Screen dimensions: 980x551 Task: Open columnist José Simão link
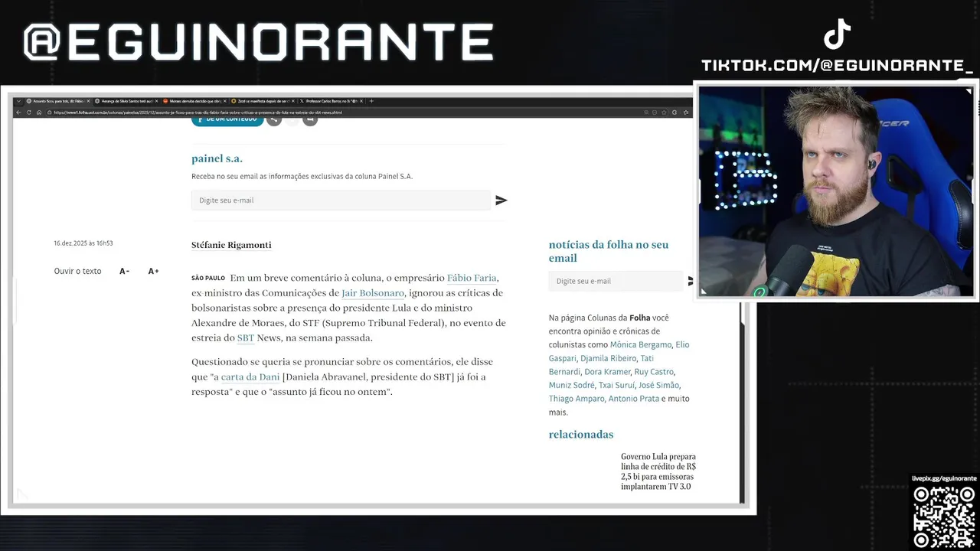[x=658, y=385]
